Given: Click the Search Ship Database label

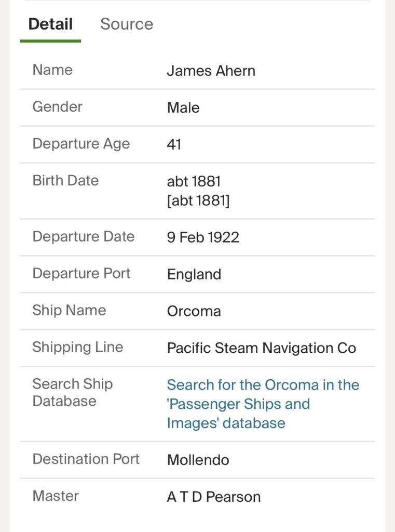Looking at the screenshot, I should pos(72,392).
